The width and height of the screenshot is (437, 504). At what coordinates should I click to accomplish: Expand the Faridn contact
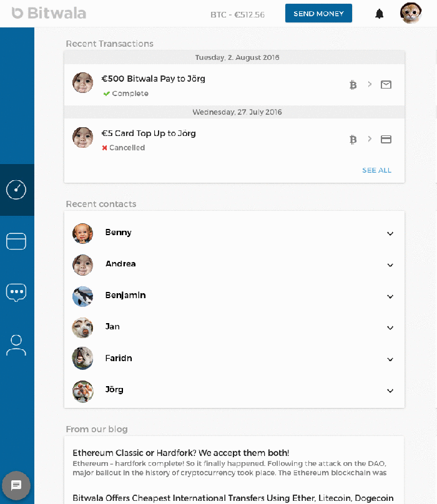[390, 359]
